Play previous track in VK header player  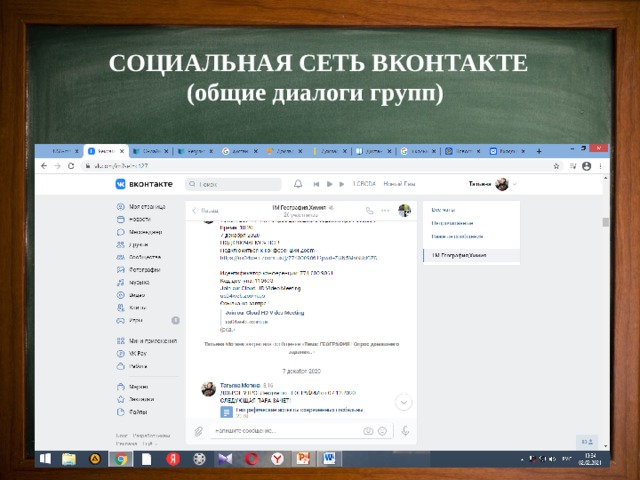coord(316,184)
